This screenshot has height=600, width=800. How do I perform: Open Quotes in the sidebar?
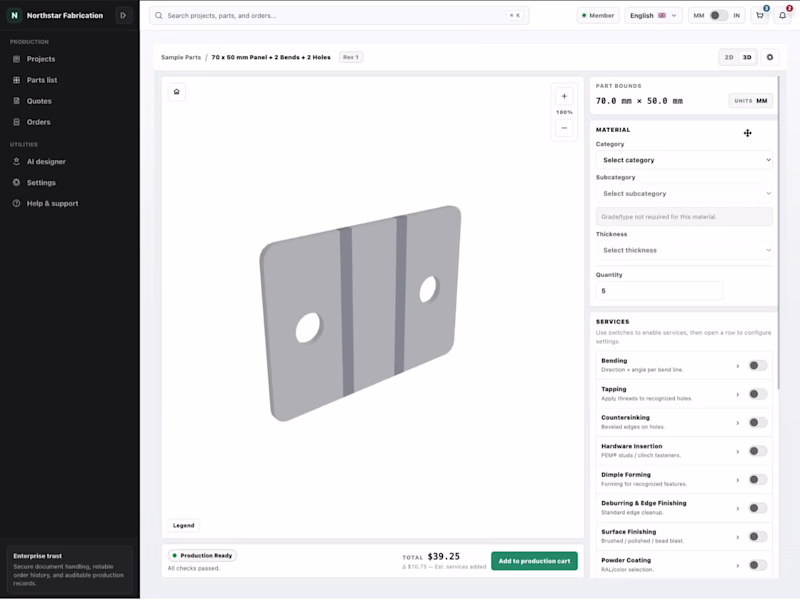click(39, 101)
